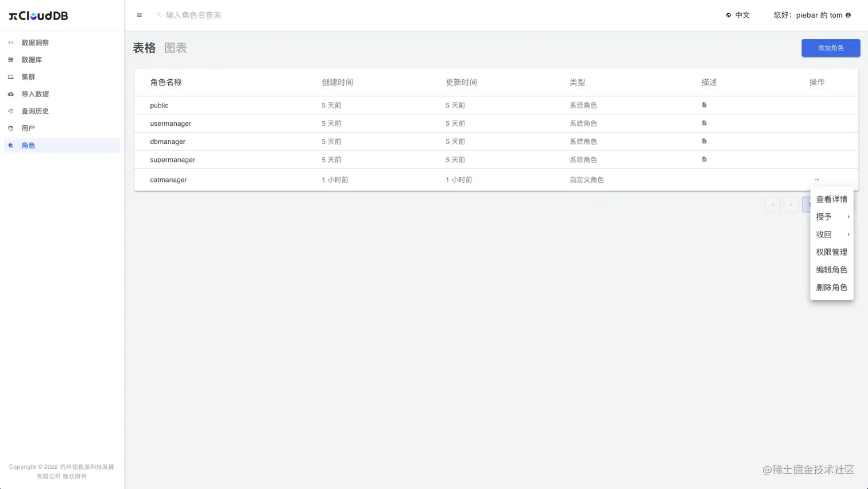
Task: Click the 操作 column header
Action: tap(817, 83)
